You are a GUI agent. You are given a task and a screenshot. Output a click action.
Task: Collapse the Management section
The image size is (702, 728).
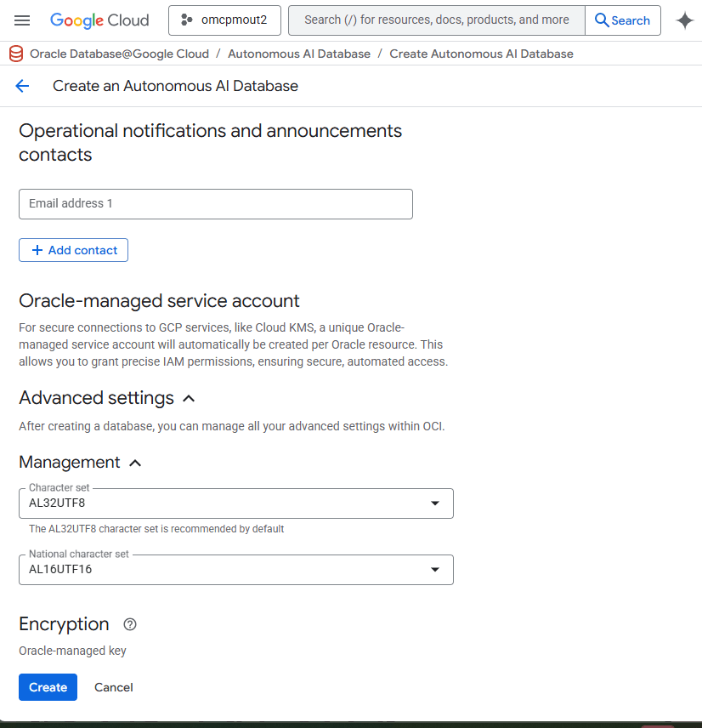click(x=135, y=462)
